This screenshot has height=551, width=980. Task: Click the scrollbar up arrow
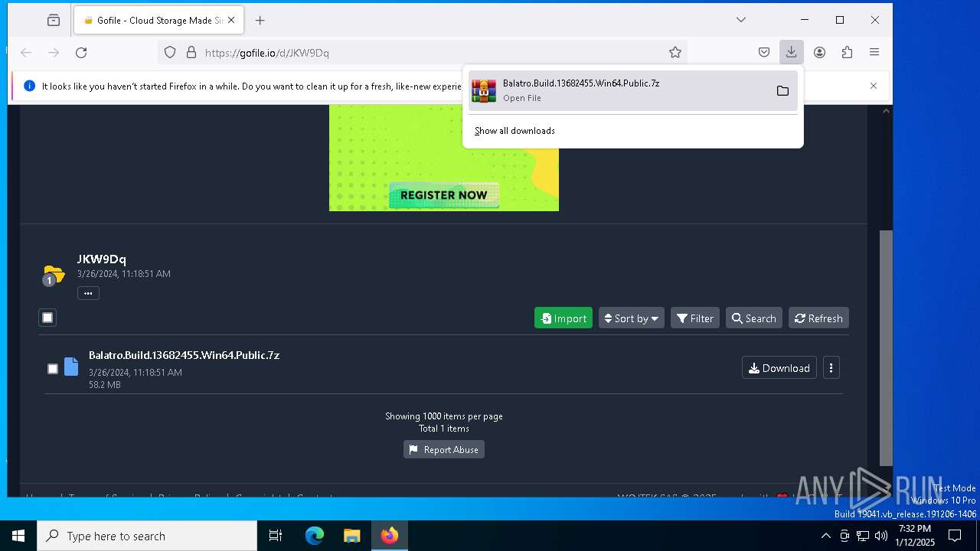tap(886, 111)
